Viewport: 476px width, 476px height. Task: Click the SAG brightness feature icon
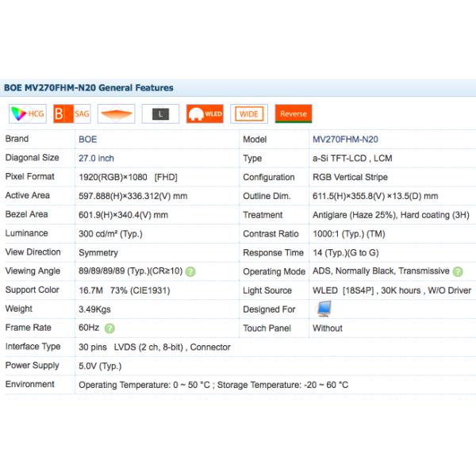[72, 114]
